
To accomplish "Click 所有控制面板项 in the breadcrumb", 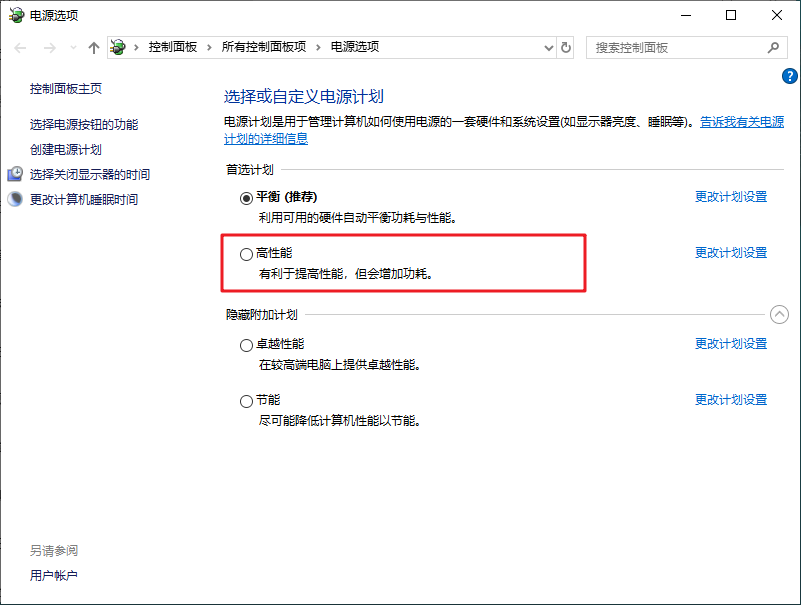I will (263, 47).
